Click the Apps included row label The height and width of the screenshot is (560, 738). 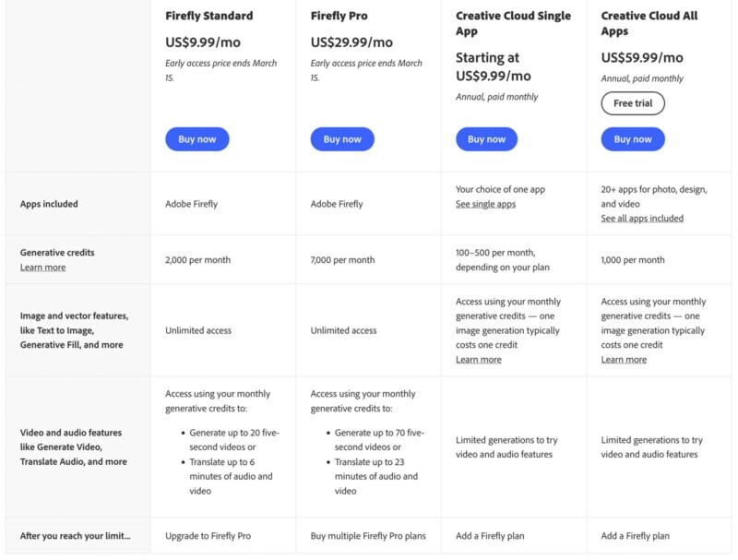pos(49,204)
